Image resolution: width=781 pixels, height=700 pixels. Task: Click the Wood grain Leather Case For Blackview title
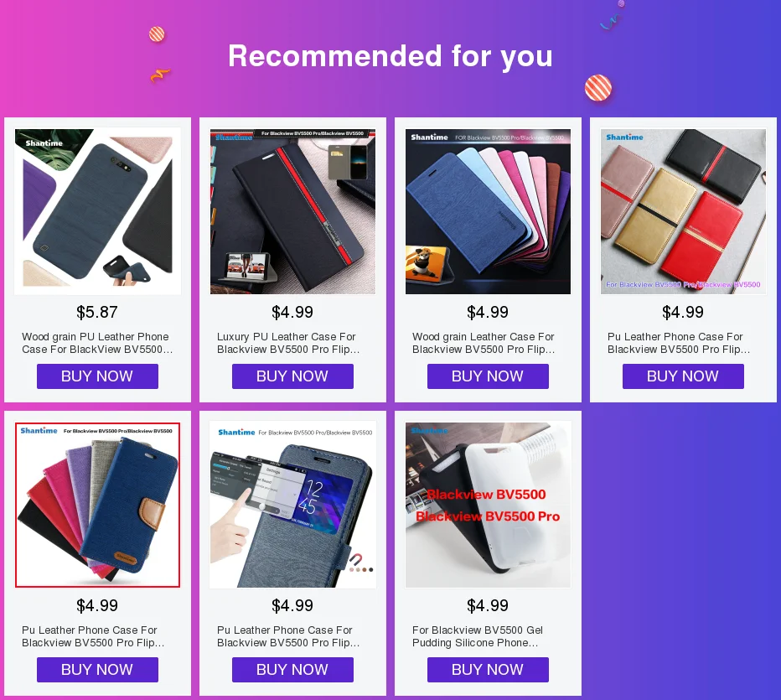[x=484, y=343]
